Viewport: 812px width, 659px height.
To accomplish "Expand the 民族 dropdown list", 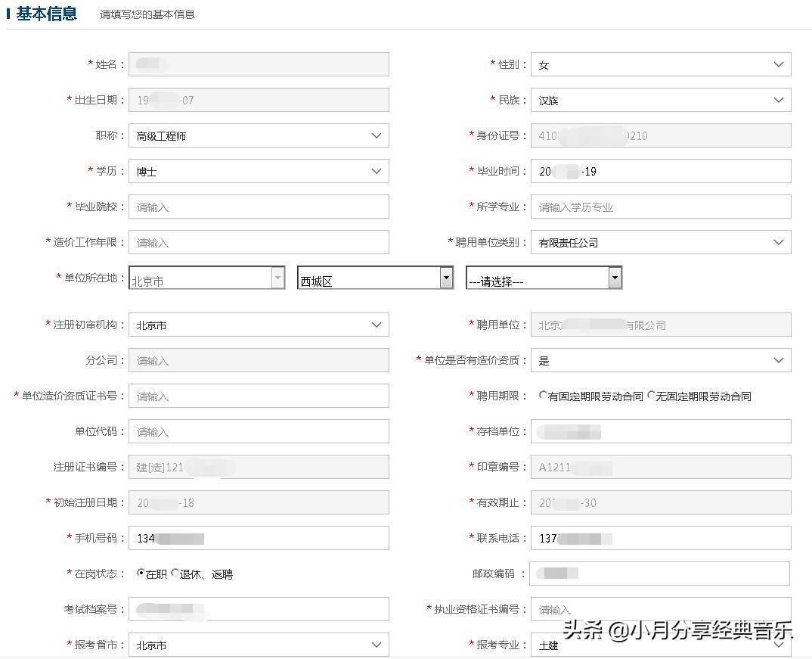I will tap(660, 100).
